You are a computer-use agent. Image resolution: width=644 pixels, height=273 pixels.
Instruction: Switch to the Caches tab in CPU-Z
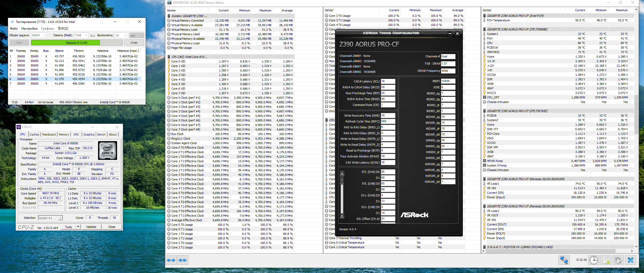point(34,134)
